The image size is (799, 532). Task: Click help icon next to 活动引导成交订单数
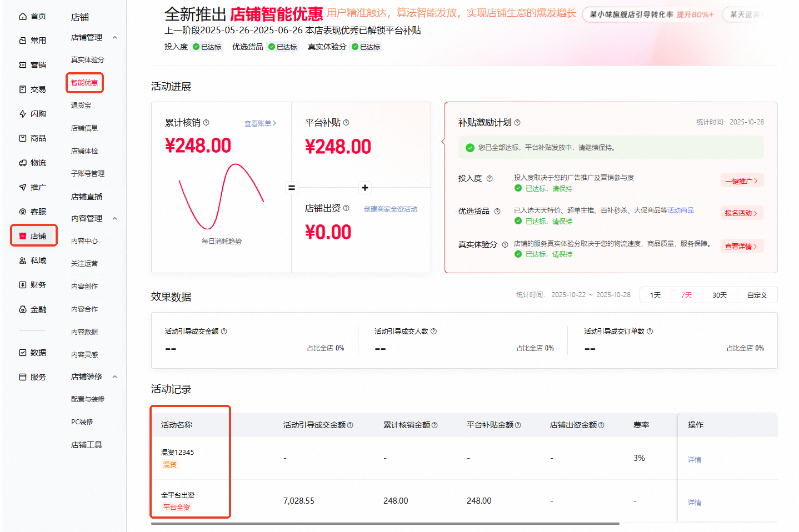click(650, 332)
